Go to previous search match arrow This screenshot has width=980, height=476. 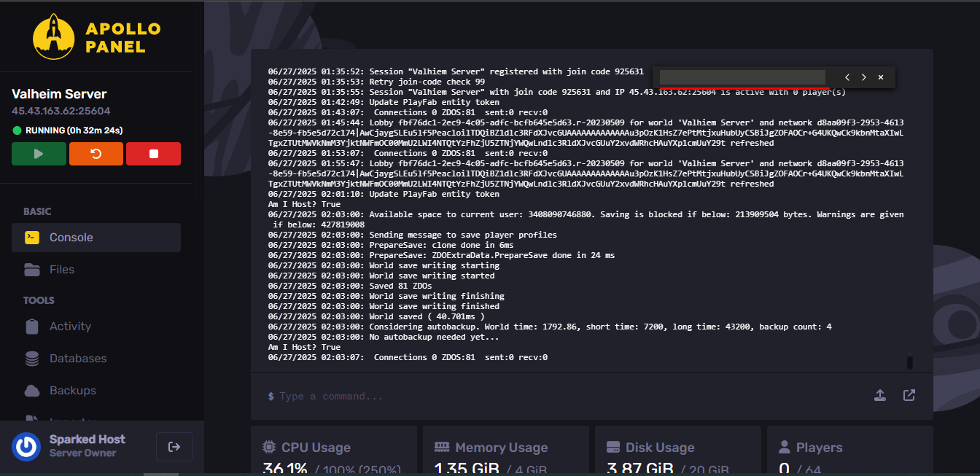847,77
